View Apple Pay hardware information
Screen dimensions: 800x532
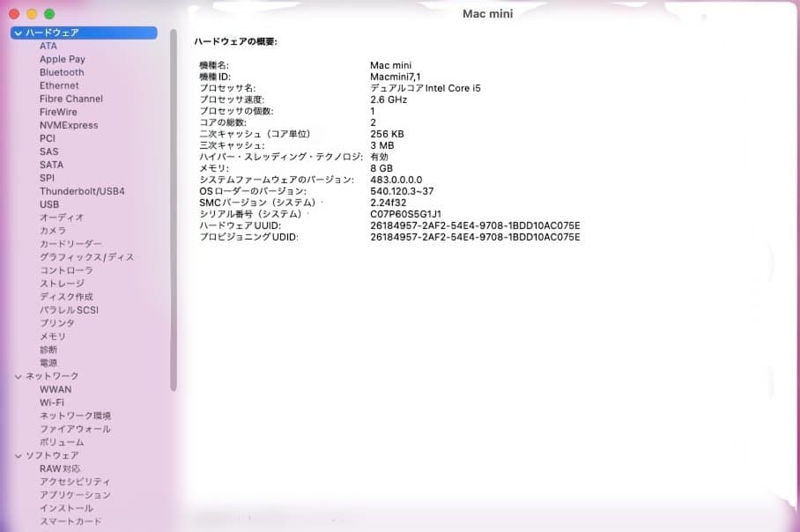62,59
